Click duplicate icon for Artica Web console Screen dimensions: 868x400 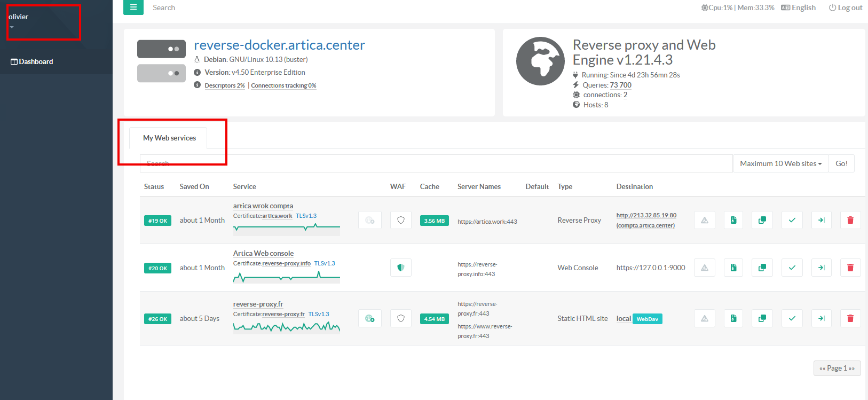pos(762,268)
